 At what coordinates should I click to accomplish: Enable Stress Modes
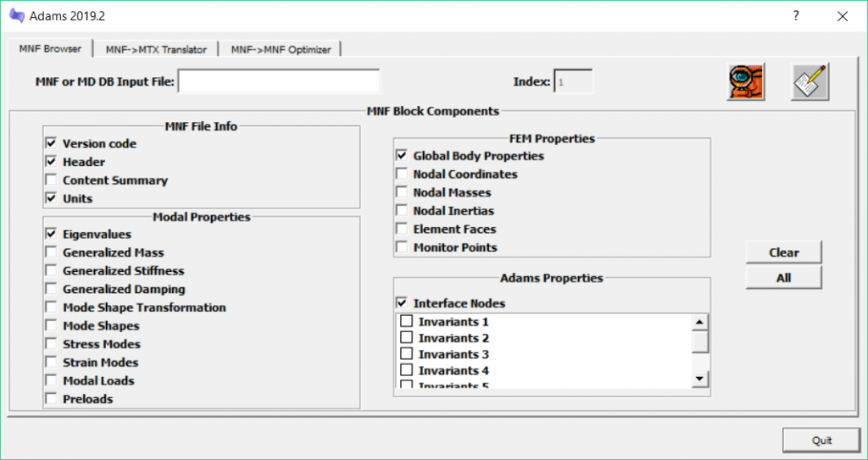51,344
